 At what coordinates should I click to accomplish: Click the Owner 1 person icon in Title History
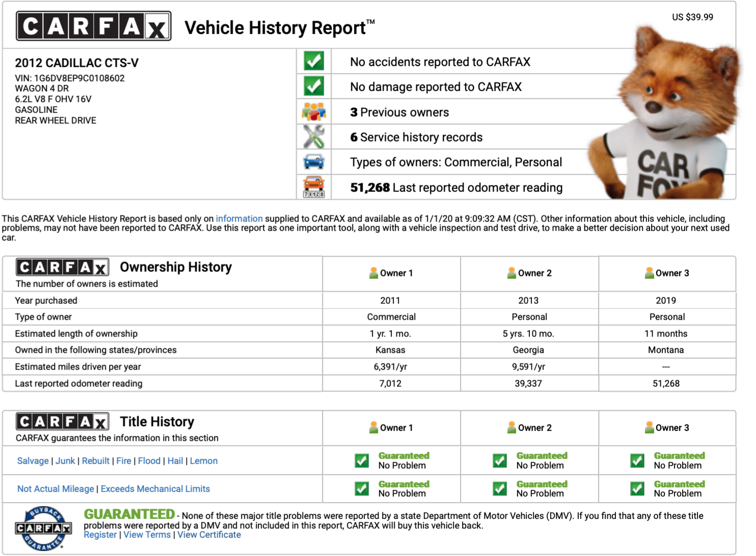click(x=373, y=428)
